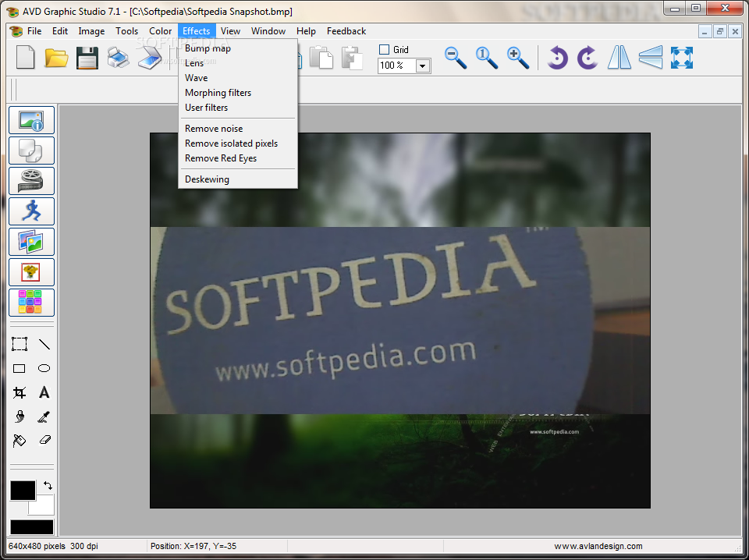Click the Paste clipboard icon

pyautogui.click(x=352, y=58)
